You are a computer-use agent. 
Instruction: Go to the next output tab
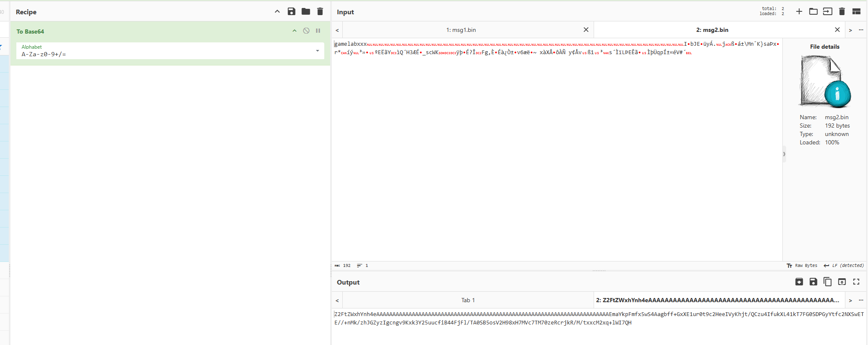(850, 301)
